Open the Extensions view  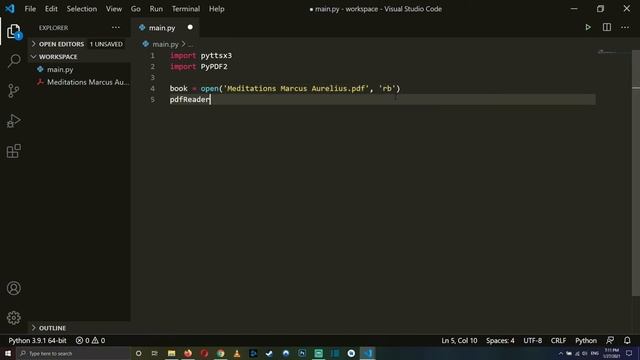pyautogui.click(x=13, y=151)
